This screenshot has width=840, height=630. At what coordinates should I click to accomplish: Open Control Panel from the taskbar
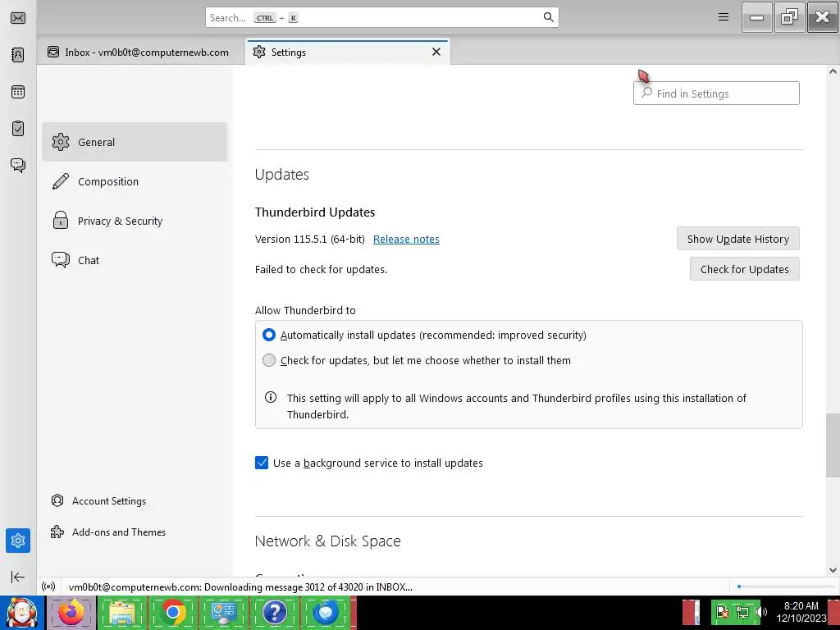[223, 612]
